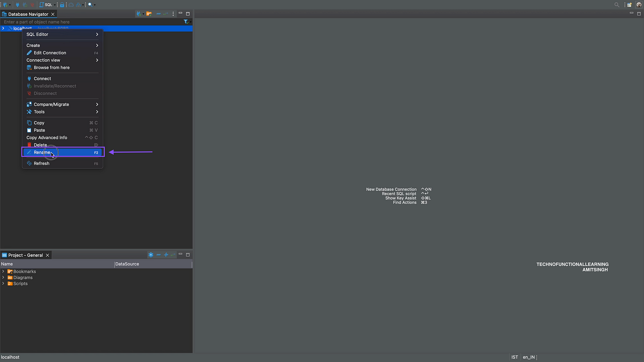
Task: Click the blue padlock toolbar icon
Action: 62,5
